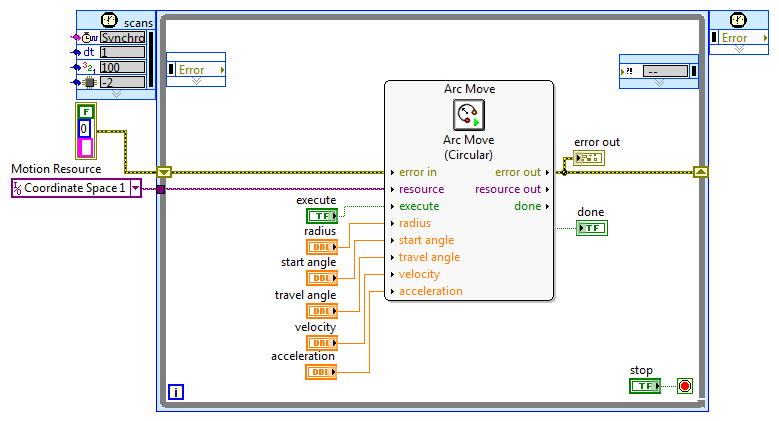Select the blue loop iteration terminal
The image size is (779, 421).
pyautogui.click(x=176, y=392)
